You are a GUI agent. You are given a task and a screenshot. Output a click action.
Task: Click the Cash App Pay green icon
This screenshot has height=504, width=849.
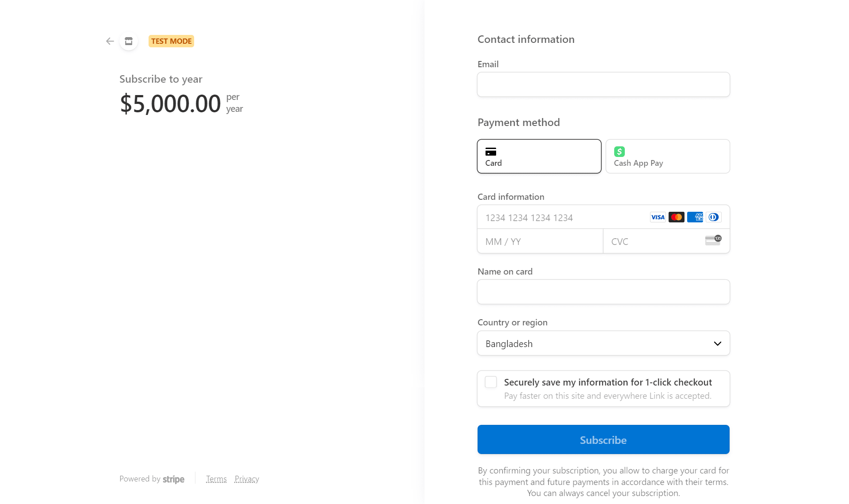pyautogui.click(x=620, y=151)
